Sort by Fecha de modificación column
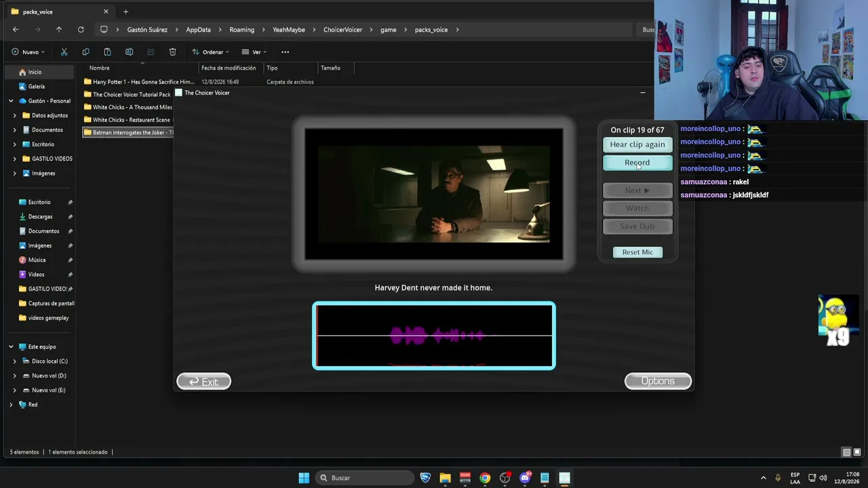 [x=229, y=68]
